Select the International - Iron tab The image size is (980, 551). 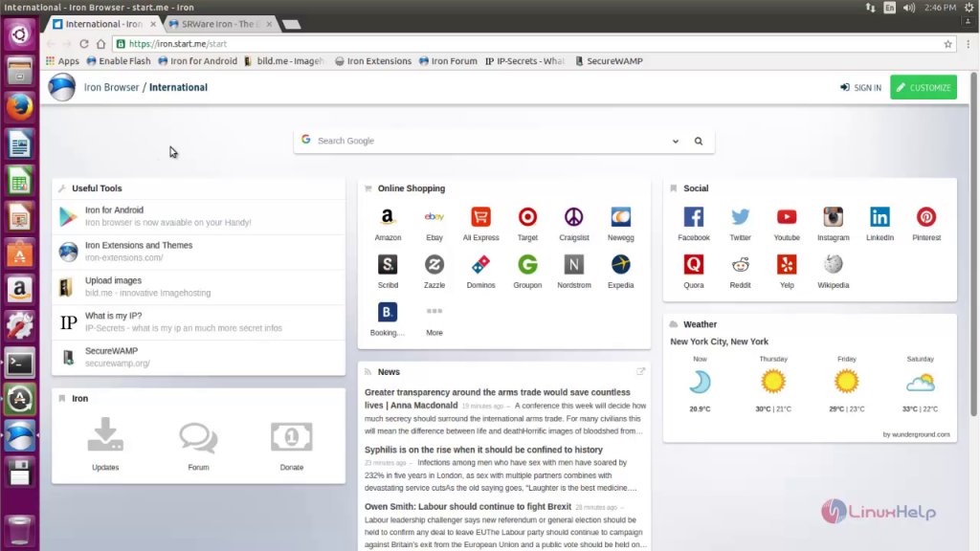pyautogui.click(x=103, y=24)
